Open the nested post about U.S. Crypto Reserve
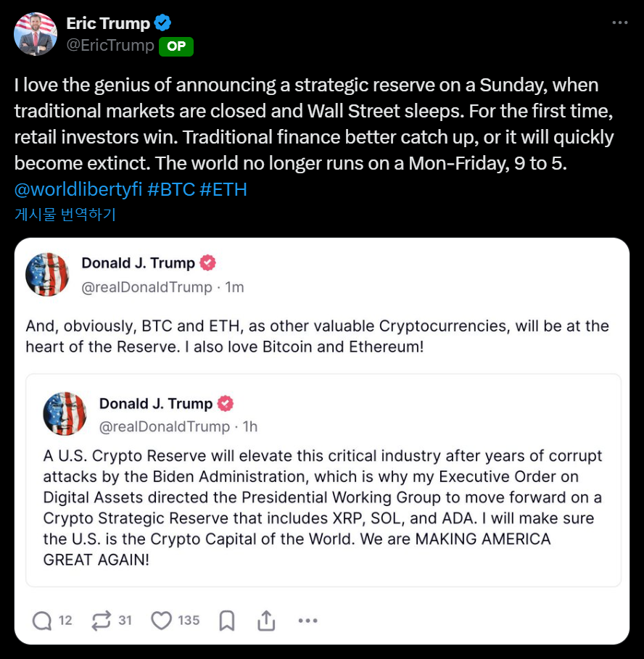 (x=323, y=507)
